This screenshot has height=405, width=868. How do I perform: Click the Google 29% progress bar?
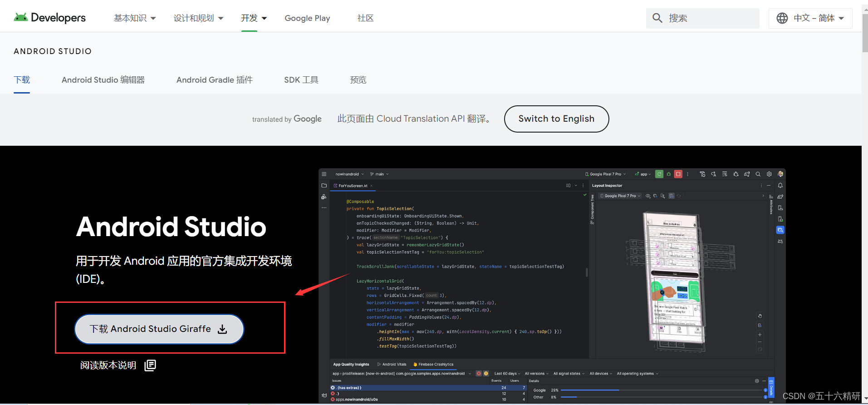(662, 390)
